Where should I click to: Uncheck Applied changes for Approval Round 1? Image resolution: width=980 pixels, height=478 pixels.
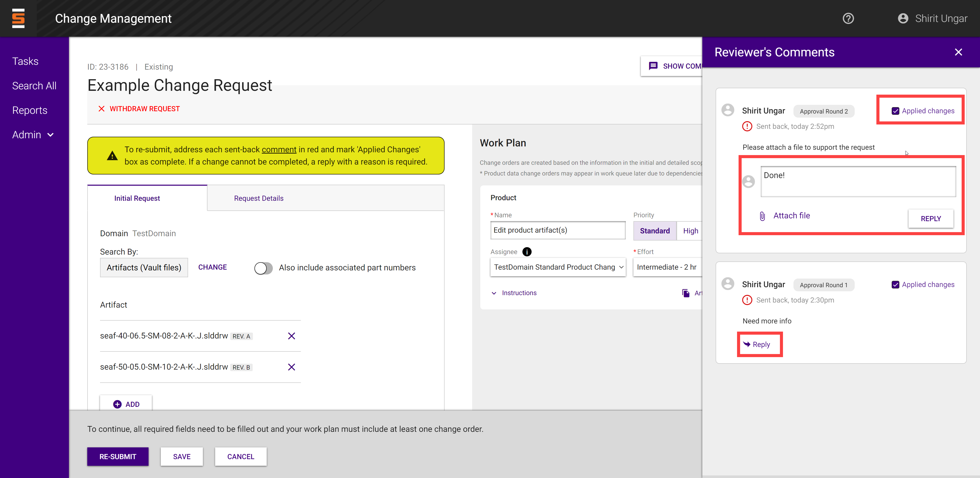895,285
